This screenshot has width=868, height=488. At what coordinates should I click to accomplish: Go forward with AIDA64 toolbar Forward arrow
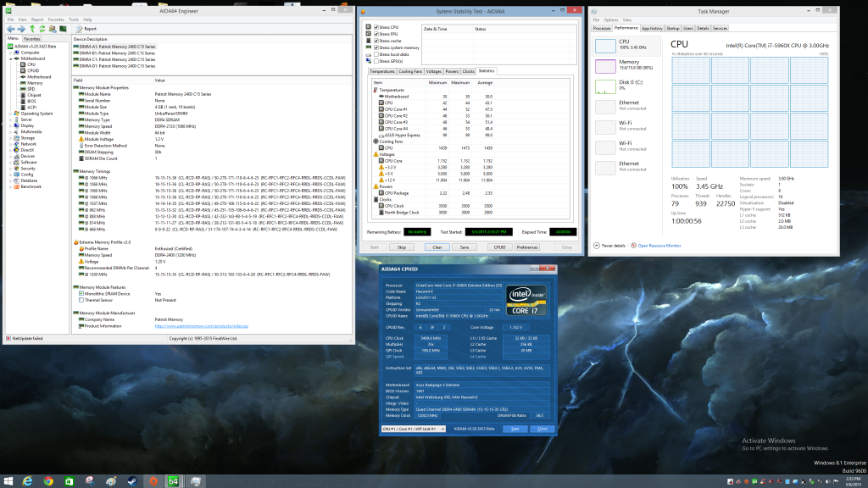tap(21, 29)
